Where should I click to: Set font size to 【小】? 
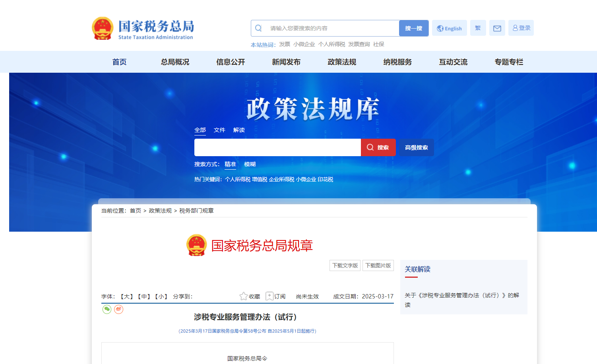click(161, 296)
